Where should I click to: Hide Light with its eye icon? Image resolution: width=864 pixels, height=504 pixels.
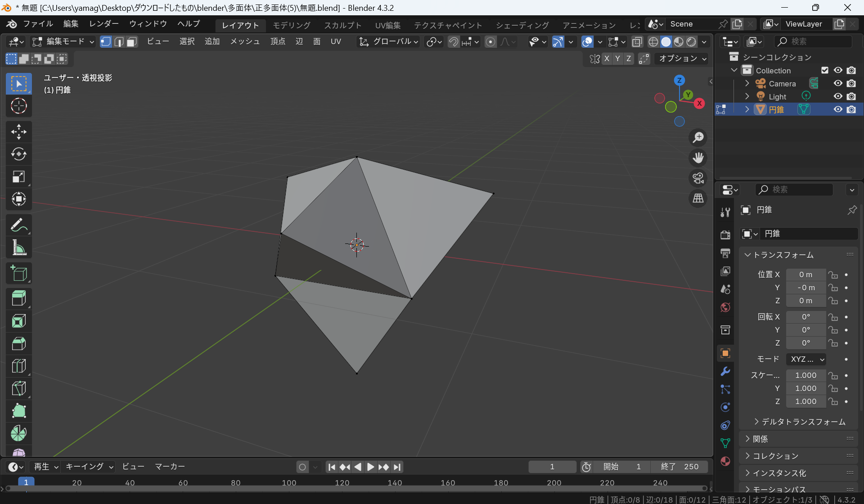[838, 96]
